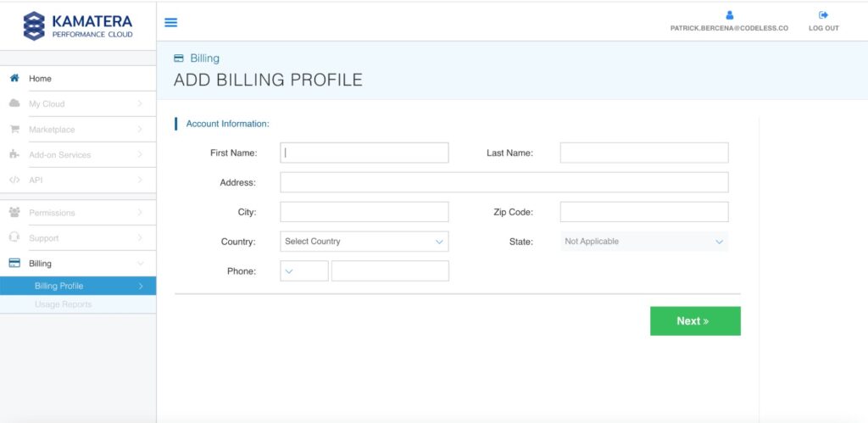The height and width of the screenshot is (423, 868).
Task: Click the My Cloud icon in sidebar
Action: [14, 103]
